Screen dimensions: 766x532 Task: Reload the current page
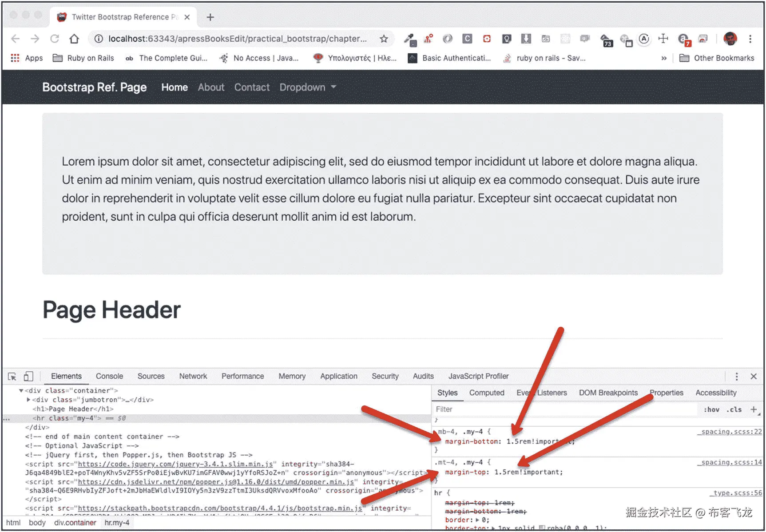55,39
